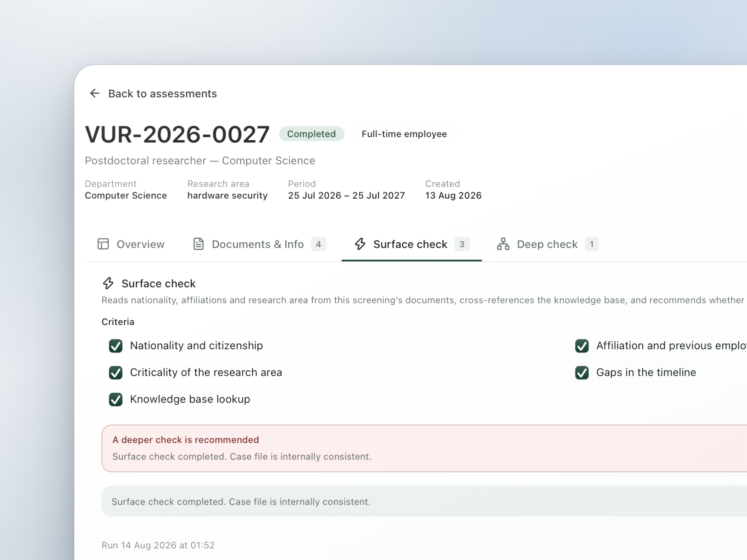Screen dimensions: 747x560
Task: Click the lightning icon beside Surface check heading
Action: click(108, 283)
